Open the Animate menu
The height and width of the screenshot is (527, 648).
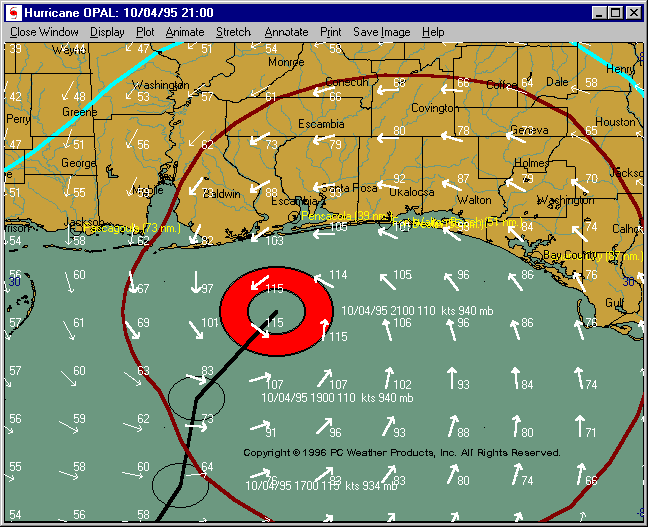point(185,32)
